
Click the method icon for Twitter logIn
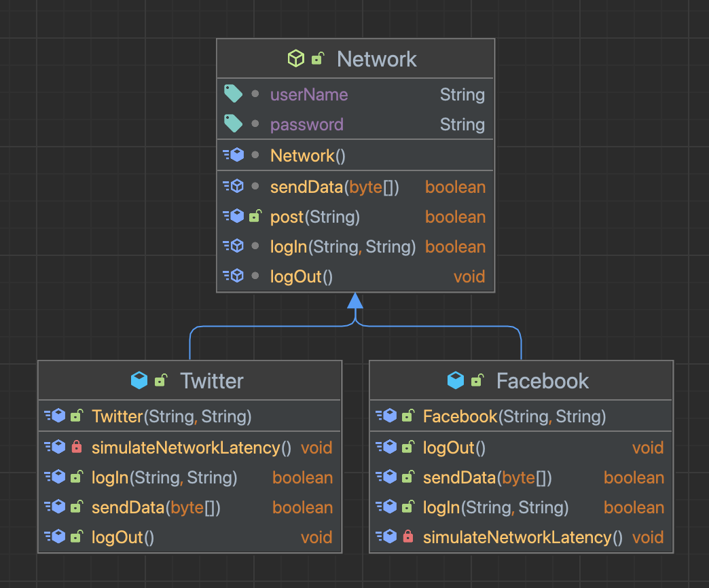55,477
